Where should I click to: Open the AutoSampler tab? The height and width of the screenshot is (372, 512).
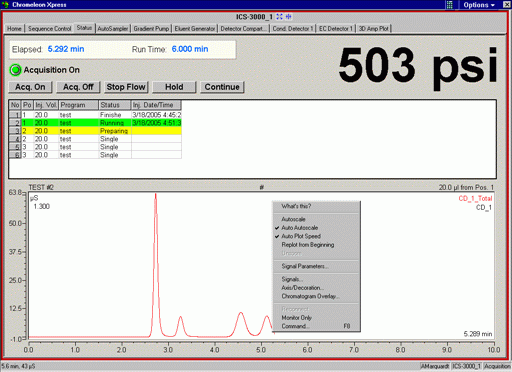113,29
